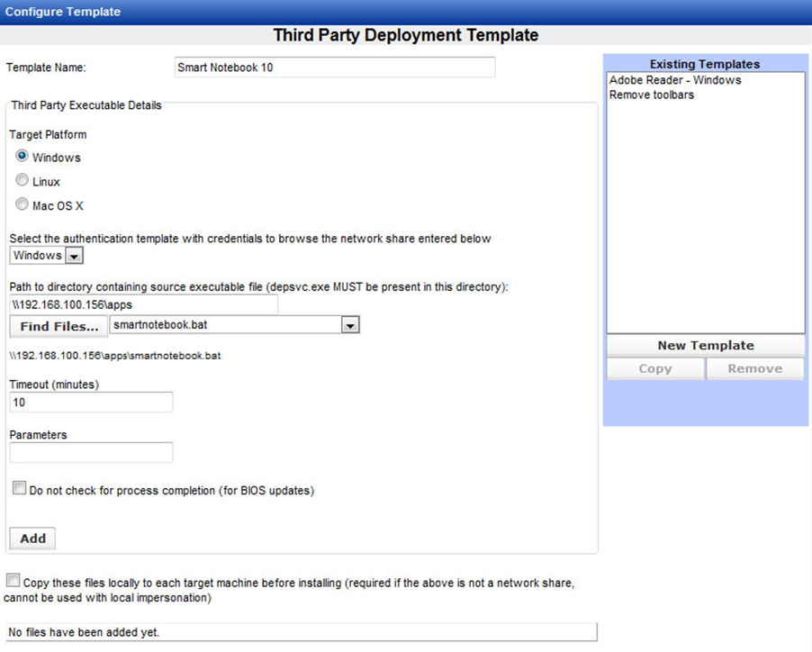This screenshot has height=652, width=812.
Task: Select the Windows target platform radio button
Action: (23, 157)
